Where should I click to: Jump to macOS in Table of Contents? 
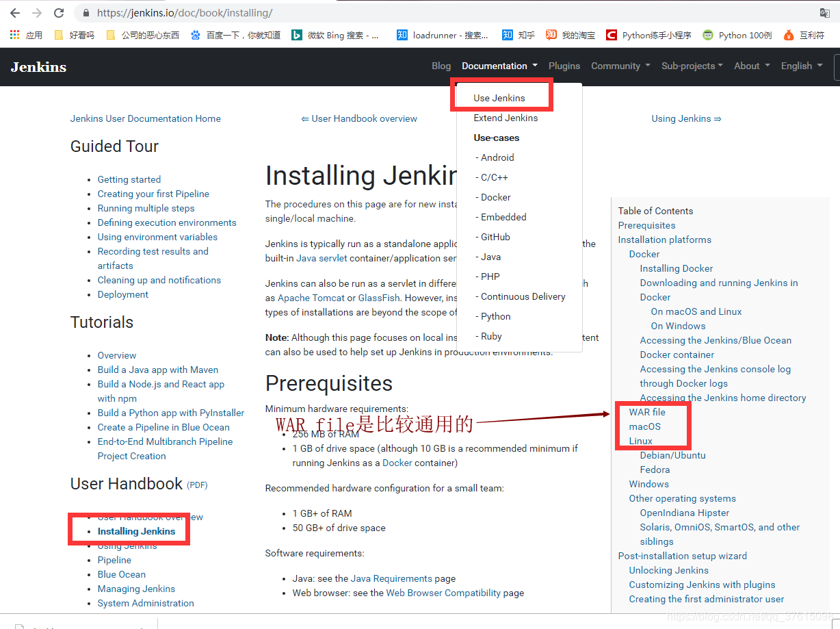pyautogui.click(x=645, y=426)
